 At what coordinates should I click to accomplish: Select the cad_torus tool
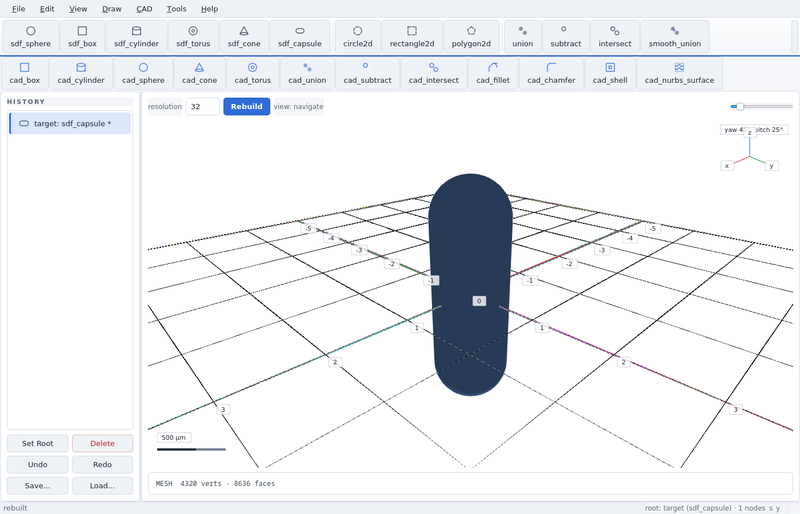253,74
